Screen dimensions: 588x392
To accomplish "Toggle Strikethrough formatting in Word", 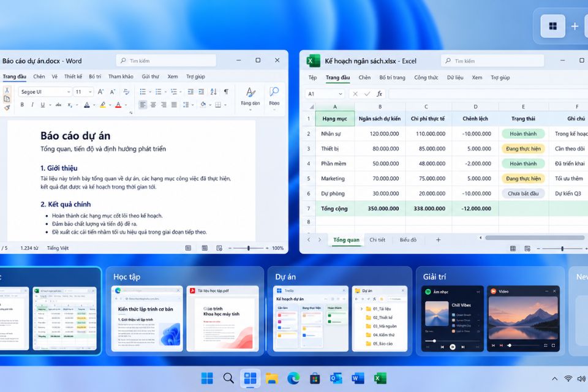I will click(58, 105).
